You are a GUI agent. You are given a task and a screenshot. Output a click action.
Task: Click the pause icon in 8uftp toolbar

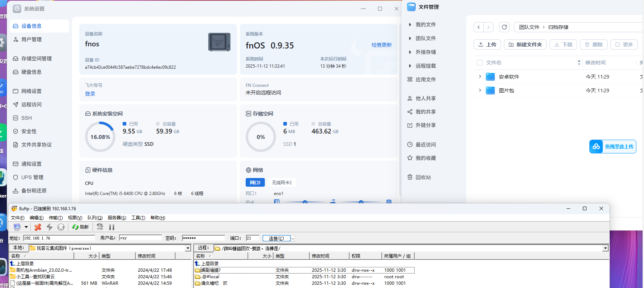(x=112, y=227)
